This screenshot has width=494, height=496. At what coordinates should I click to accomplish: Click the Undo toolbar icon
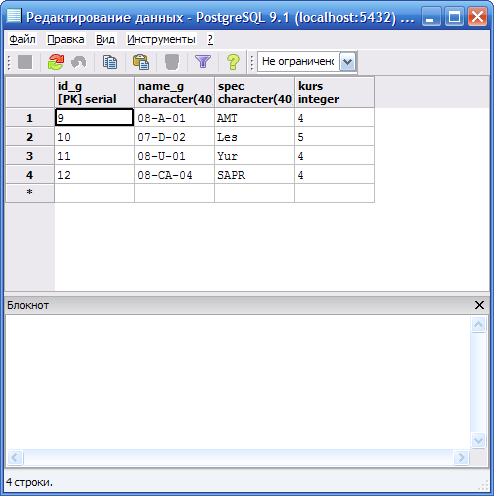79,62
